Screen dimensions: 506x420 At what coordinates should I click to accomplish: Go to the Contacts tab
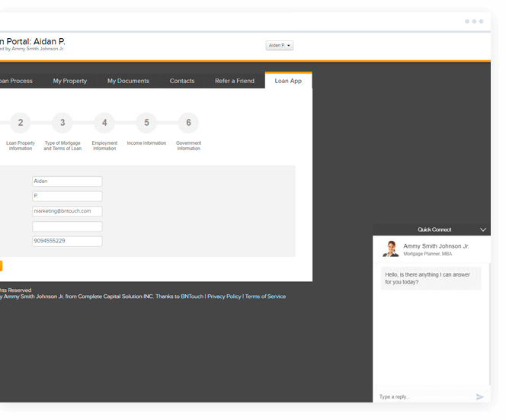182,81
